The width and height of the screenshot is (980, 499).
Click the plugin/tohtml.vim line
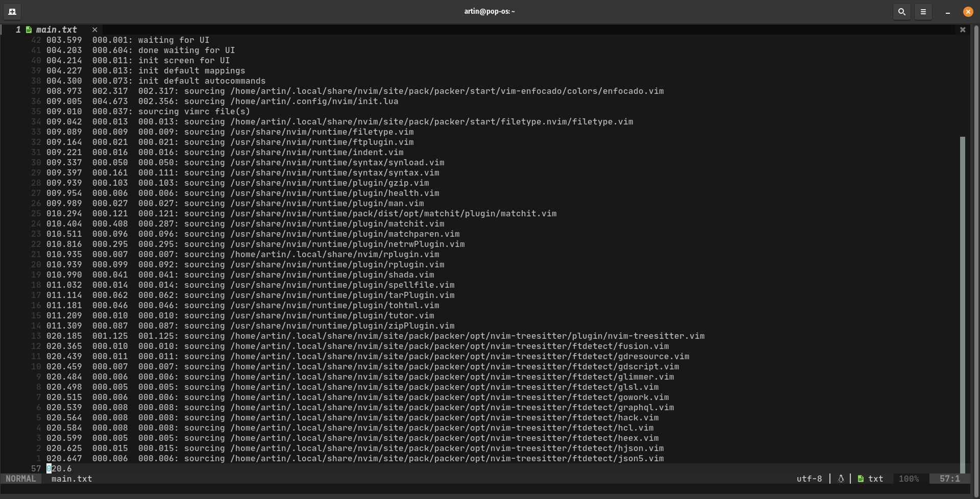242,305
